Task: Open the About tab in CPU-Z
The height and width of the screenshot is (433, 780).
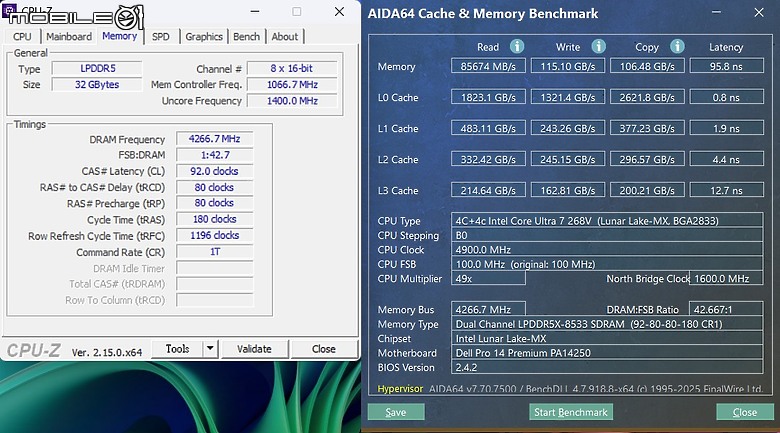Action: 285,36
